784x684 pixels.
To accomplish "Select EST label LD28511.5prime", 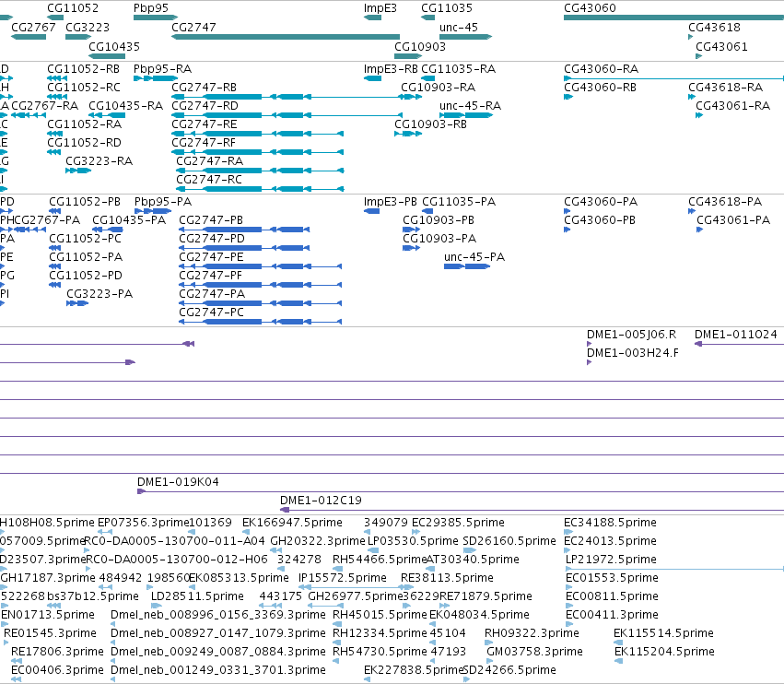I will click(197, 596).
